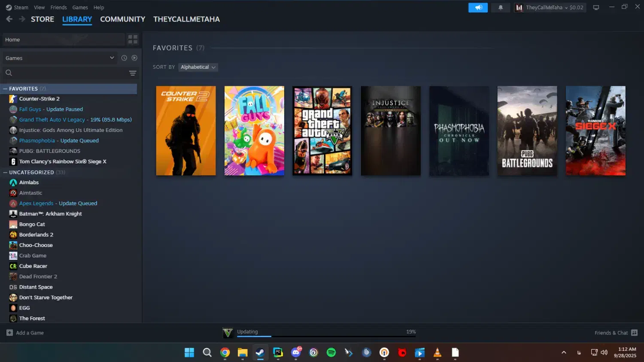Screen dimensions: 644x362
Task: Click the Add a Game plus icon
Action: [x=9, y=333]
